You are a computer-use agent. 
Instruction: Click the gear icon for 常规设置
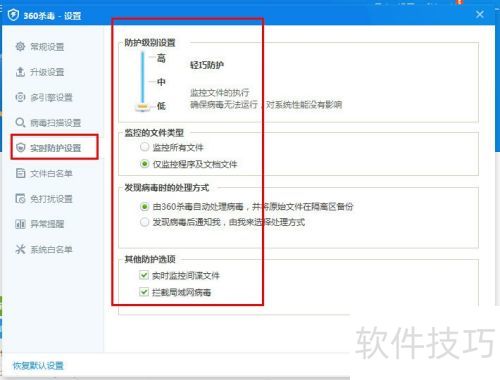coord(20,46)
